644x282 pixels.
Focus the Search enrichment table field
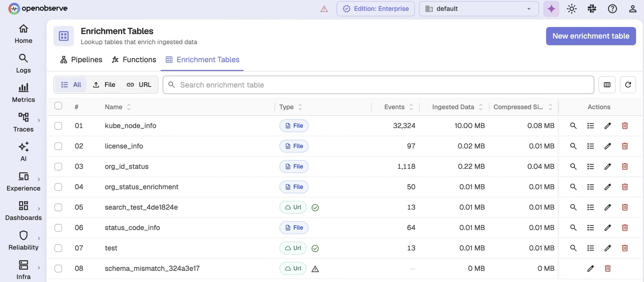coord(378,85)
